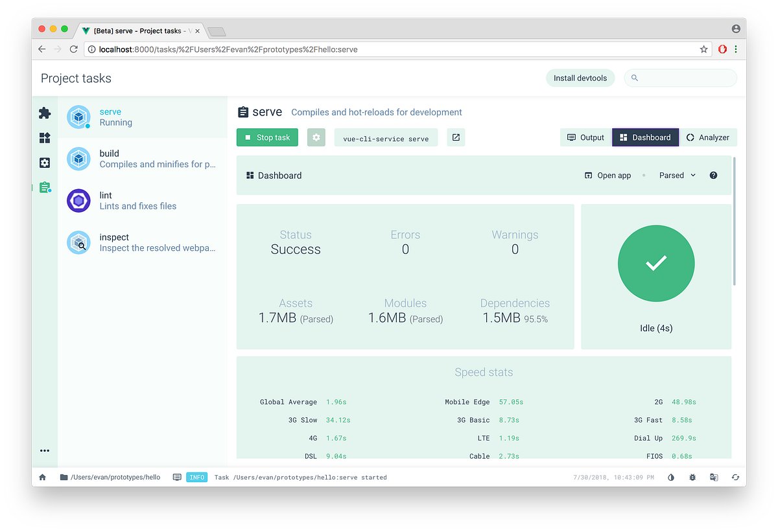Click the Opera extension icon in toolbar
This screenshot has height=532, width=778.
(723, 49)
